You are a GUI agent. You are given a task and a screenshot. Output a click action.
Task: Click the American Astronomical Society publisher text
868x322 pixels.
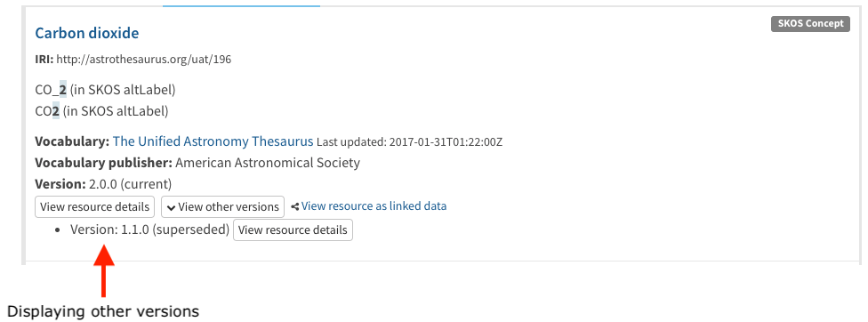coord(268,163)
